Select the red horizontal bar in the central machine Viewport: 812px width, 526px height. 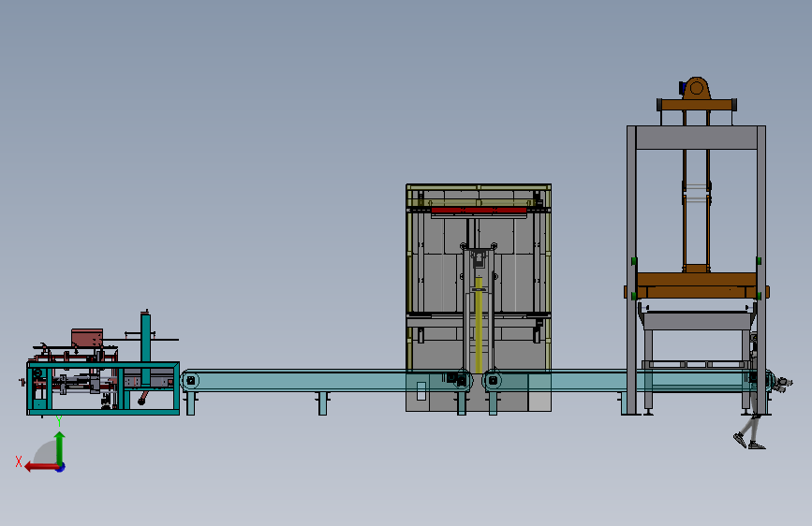479,211
